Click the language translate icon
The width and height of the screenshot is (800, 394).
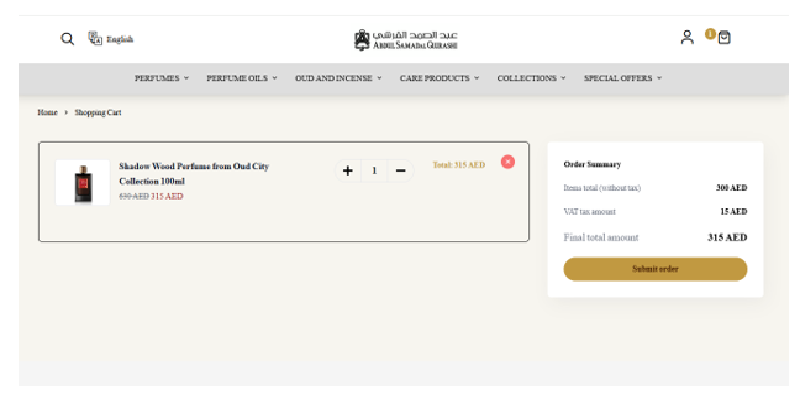[x=95, y=38]
